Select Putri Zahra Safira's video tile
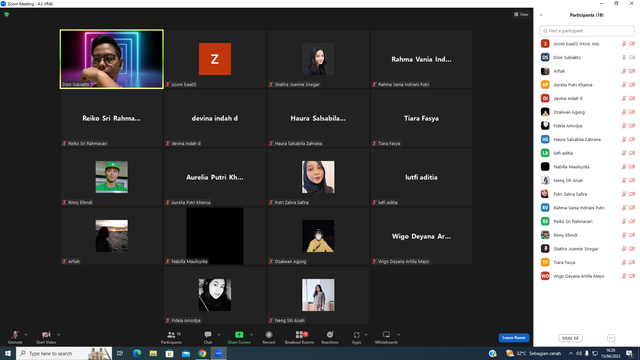Screen dimensions: 640x360 (x=318, y=177)
